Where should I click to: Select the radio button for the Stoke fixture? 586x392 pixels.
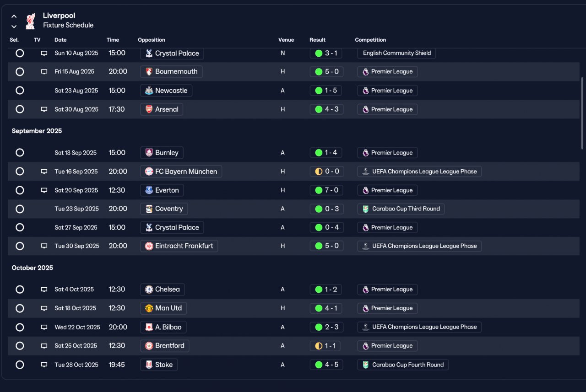20,365
